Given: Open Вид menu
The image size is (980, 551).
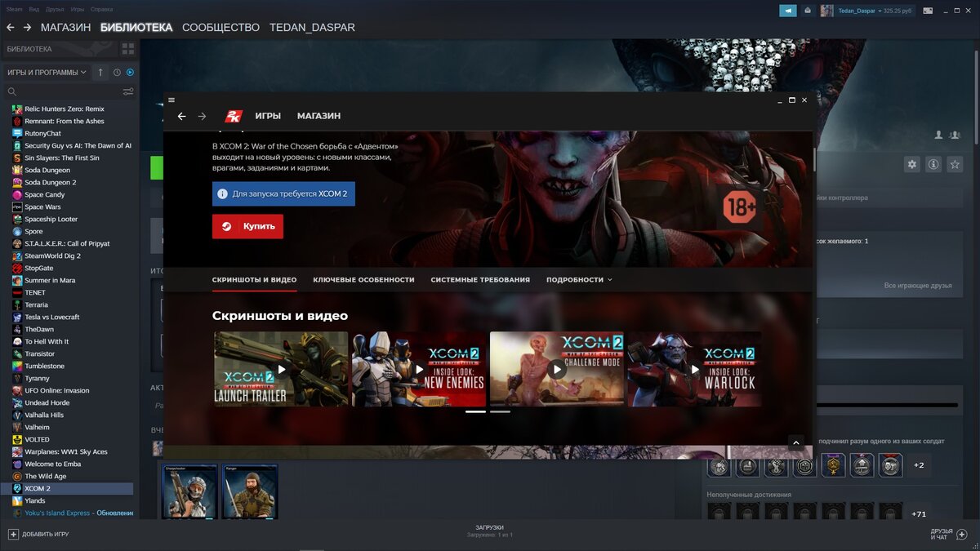Looking at the screenshot, I should point(33,9).
